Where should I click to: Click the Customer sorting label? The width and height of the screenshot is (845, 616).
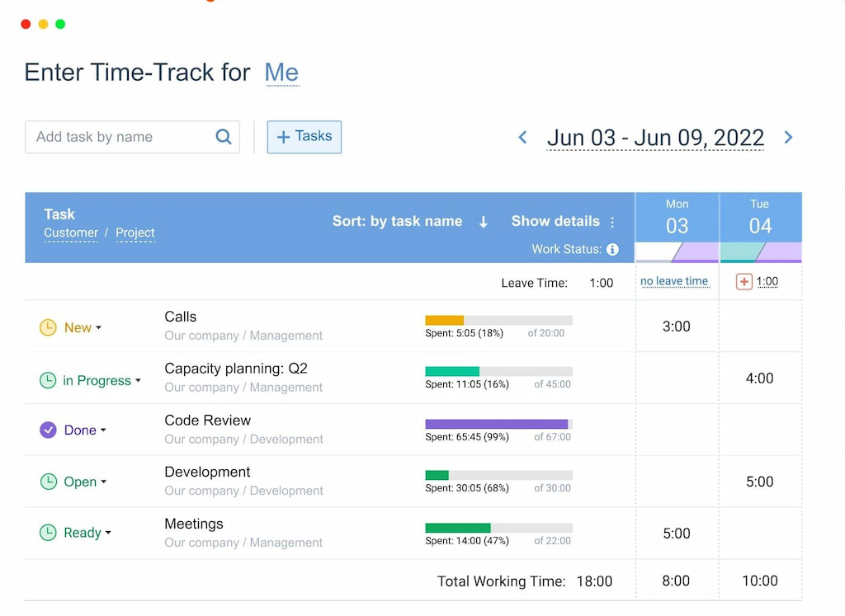70,233
